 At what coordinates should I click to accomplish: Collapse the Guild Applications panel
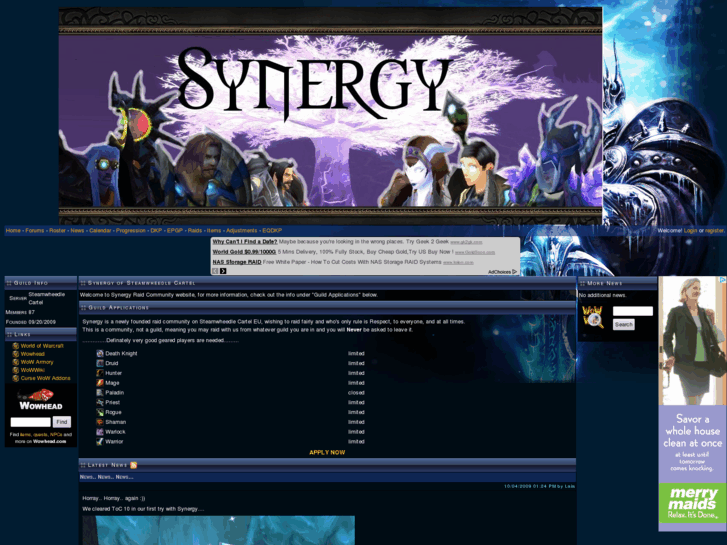click(83, 308)
